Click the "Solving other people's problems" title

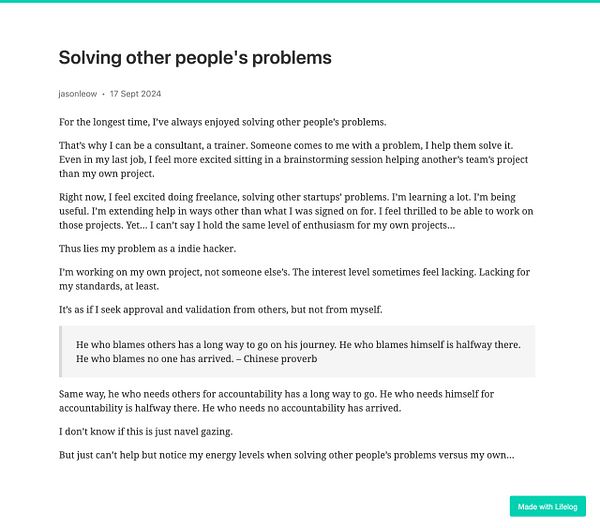(x=195, y=58)
